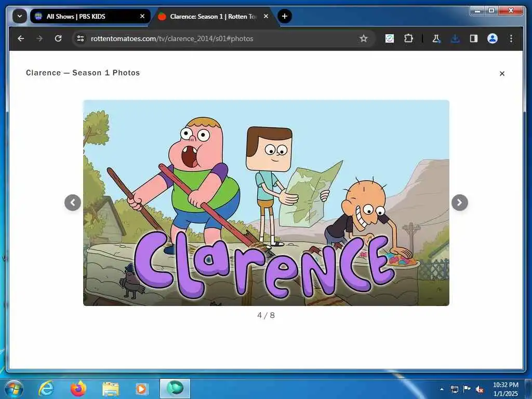Image resolution: width=532 pixels, height=399 pixels.
Task: Open the clock showing 10:32 PM
Action: [506, 389]
